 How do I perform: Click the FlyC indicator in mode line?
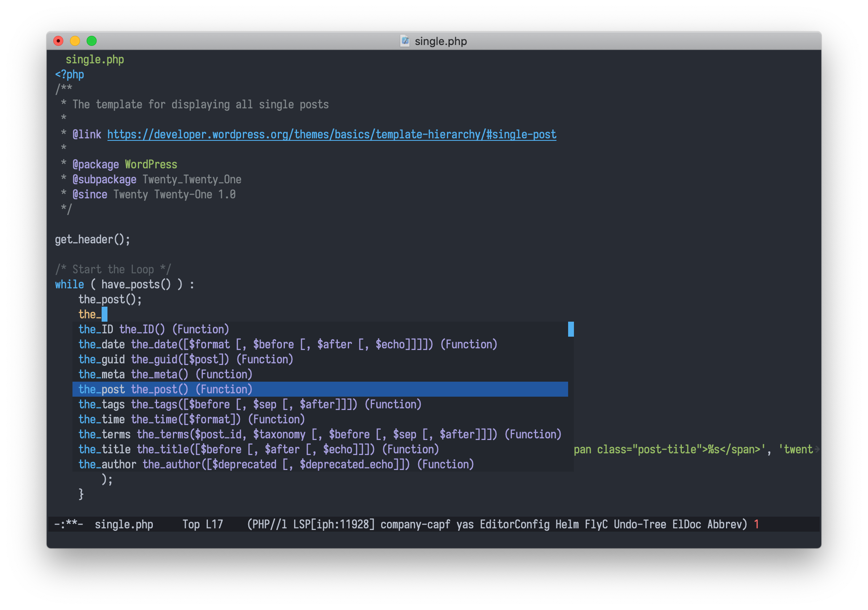(x=596, y=524)
